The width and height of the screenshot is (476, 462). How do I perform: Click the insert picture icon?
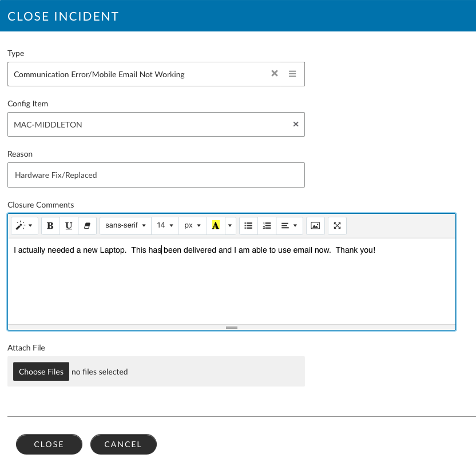tap(315, 226)
